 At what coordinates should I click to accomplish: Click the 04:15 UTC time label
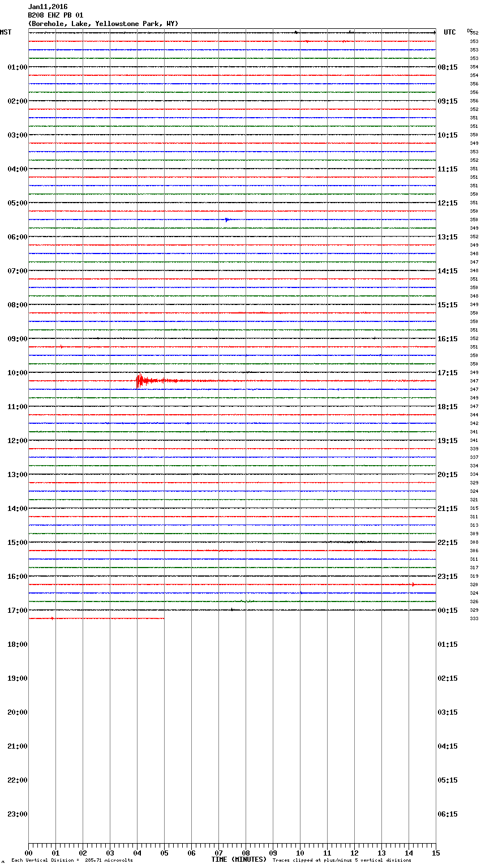tap(448, 746)
